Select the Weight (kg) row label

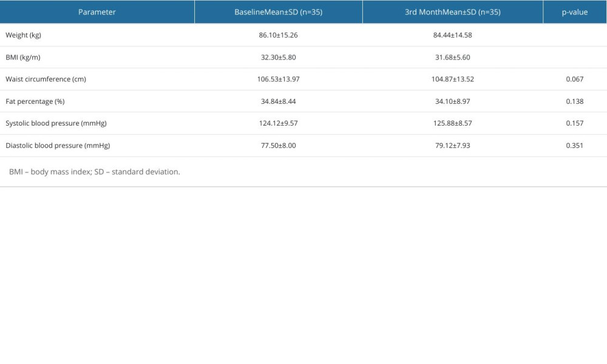point(23,35)
